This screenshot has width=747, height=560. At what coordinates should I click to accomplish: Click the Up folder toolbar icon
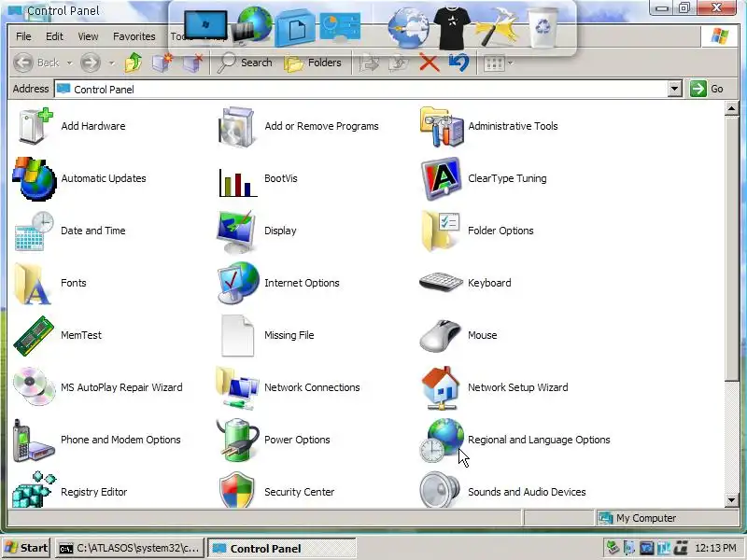(134, 63)
